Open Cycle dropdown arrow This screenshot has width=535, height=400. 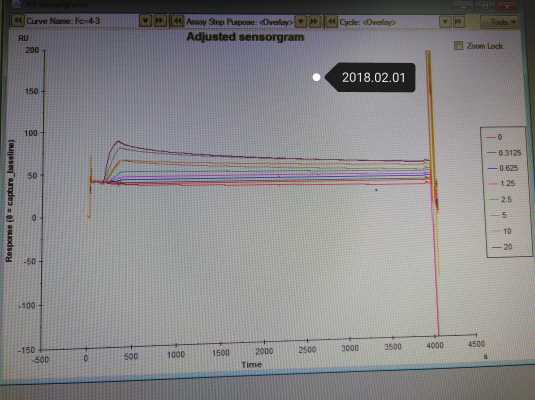445,22
